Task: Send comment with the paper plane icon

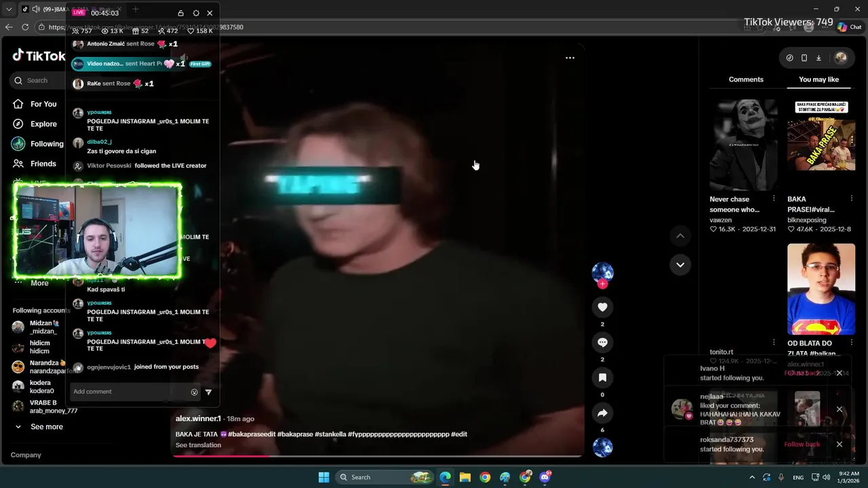Action: point(208,392)
